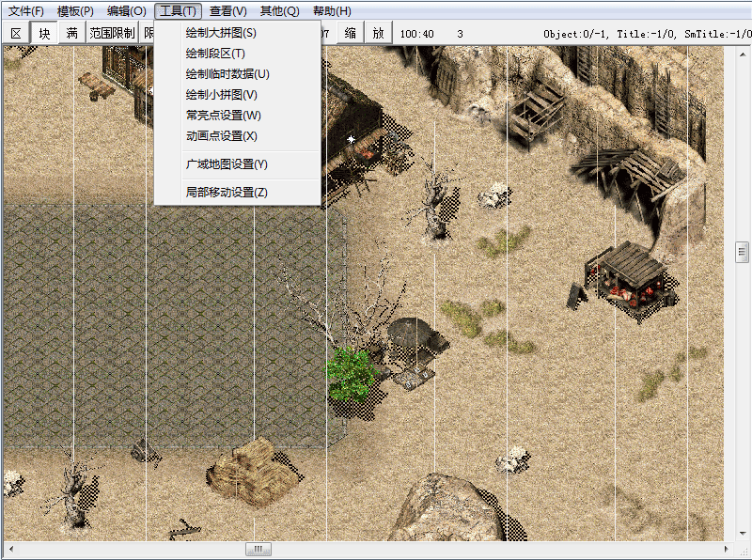
Task: Open the 模板(P) menu
Action: (x=75, y=11)
